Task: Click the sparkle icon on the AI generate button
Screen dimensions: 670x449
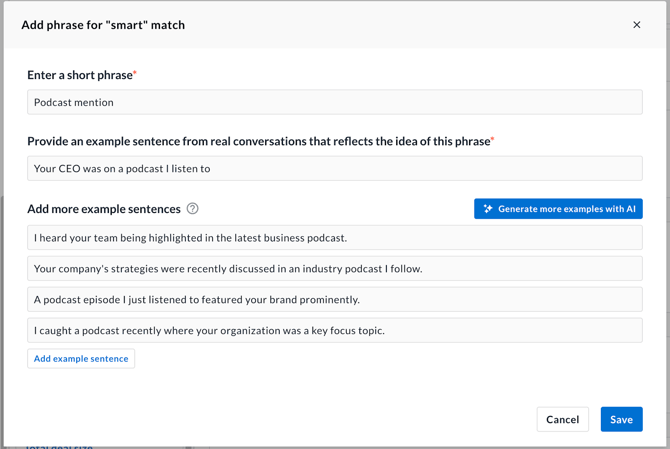Action: [488, 209]
